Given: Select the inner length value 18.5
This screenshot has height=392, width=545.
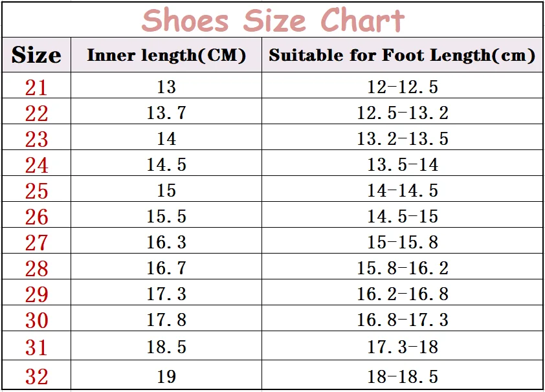Looking at the screenshot, I should point(166,347).
